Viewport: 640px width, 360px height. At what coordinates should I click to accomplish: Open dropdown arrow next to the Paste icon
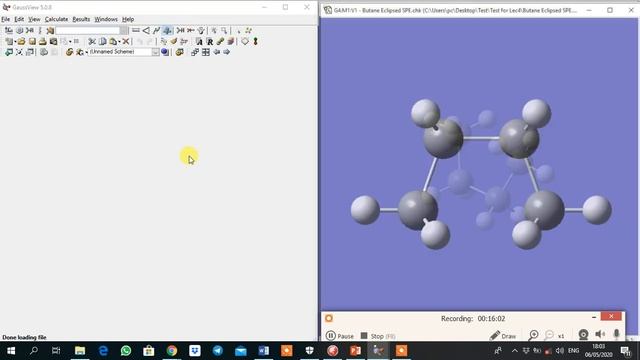119,41
